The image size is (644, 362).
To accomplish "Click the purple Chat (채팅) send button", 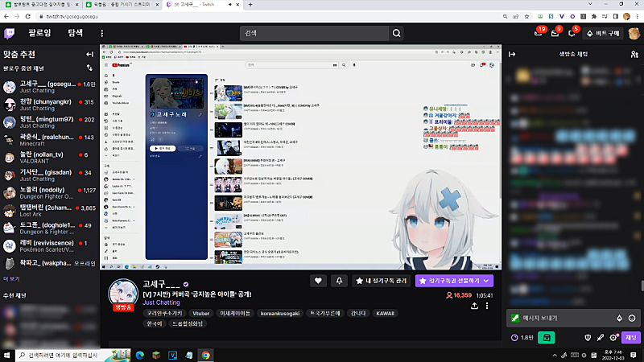I will point(631,337).
